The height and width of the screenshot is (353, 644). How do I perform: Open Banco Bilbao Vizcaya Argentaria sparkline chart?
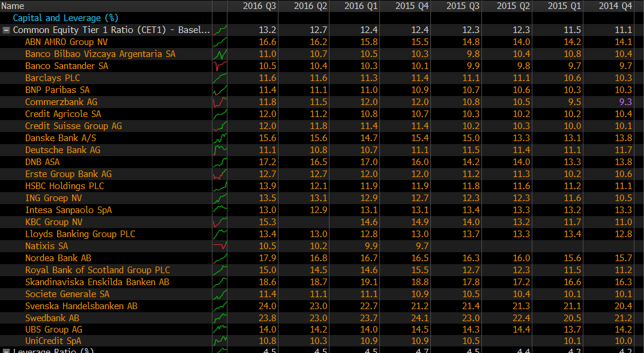220,54
